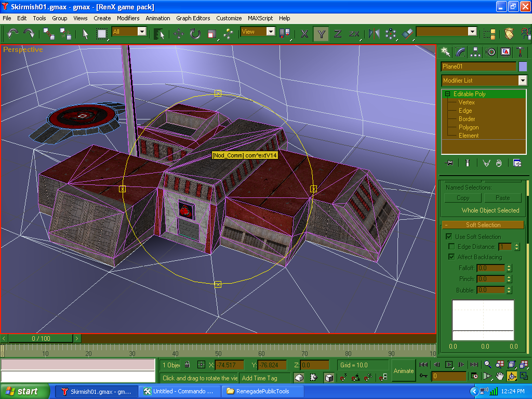Click the Mirror Selected Objects icon
Viewport: 532px width, 399px height.
point(374,34)
